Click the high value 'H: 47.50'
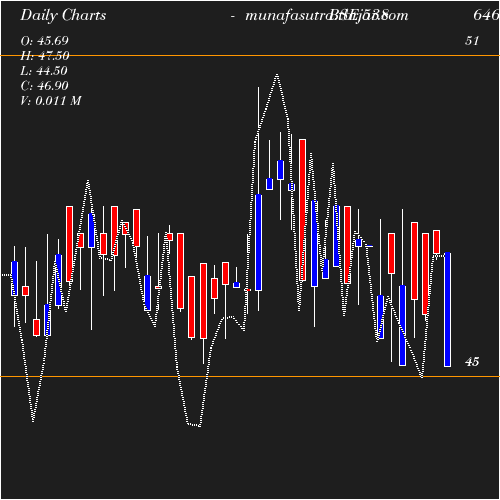 (x=45, y=56)
